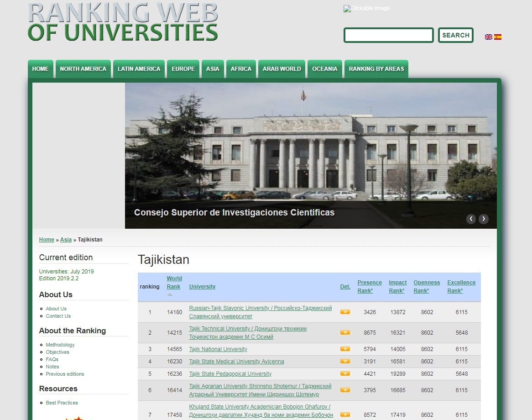Sort table by Presence Rank column
Image resolution: width=532 pixels, height=420 pixels.
coord(370,287)
